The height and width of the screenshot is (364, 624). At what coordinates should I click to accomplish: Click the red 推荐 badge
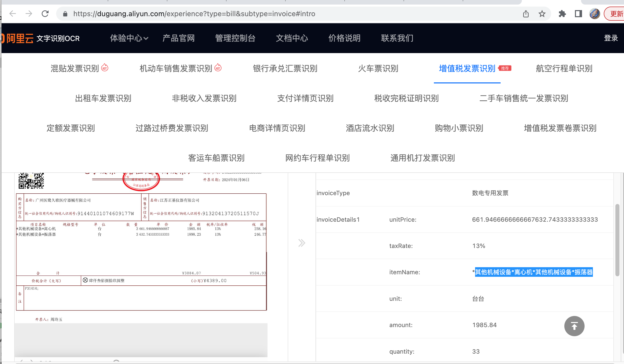[505, 68]
